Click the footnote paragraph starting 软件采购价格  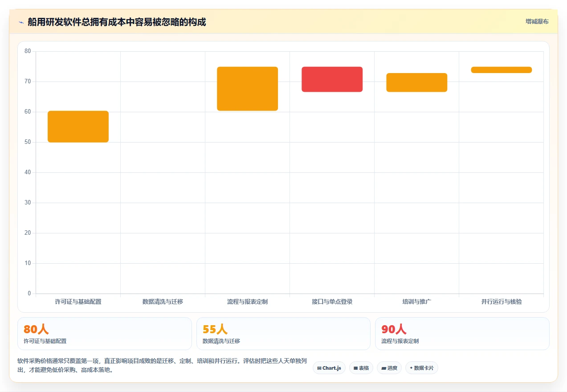(x=162, y=365)
